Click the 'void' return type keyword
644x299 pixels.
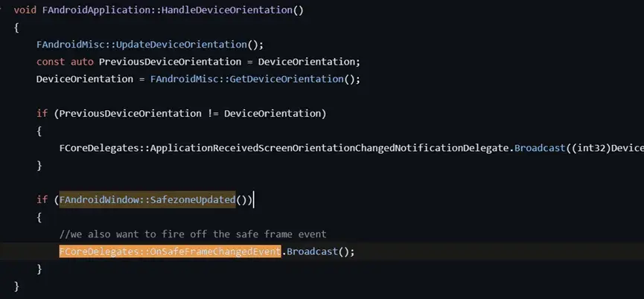click(x=25, y=10)
